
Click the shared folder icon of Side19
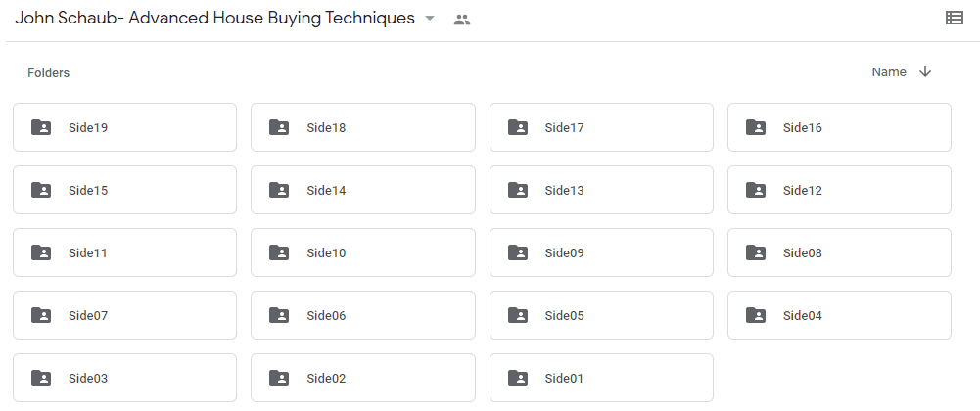point(41,127)
